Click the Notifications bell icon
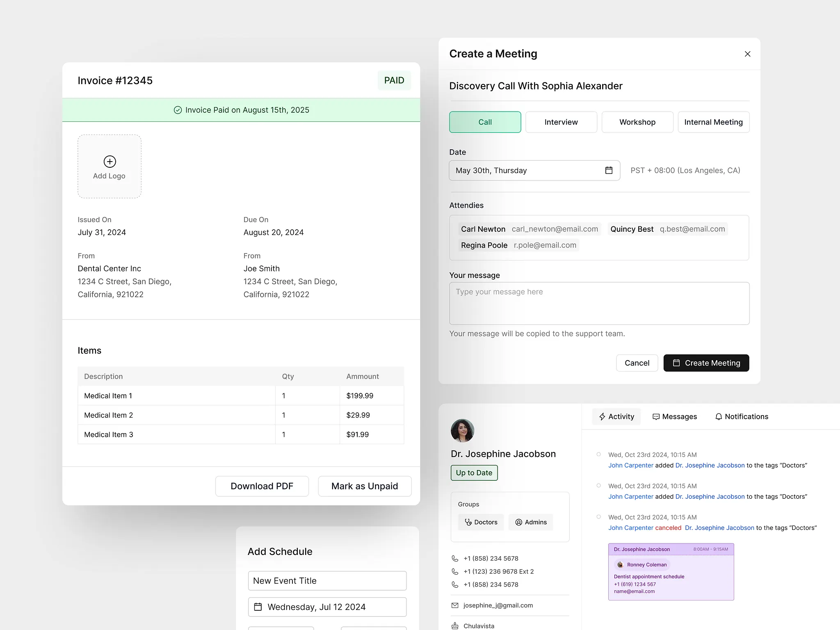 (719, 417)
